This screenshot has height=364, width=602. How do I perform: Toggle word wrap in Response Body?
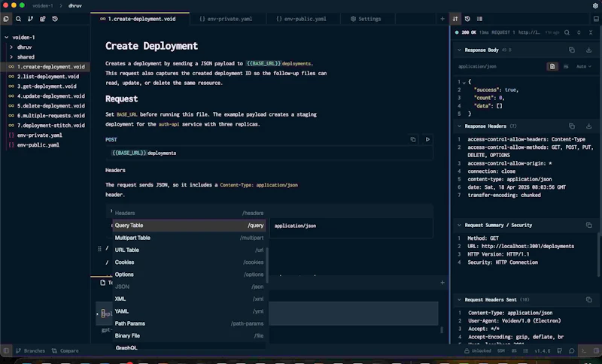click(x=566, y=66)
